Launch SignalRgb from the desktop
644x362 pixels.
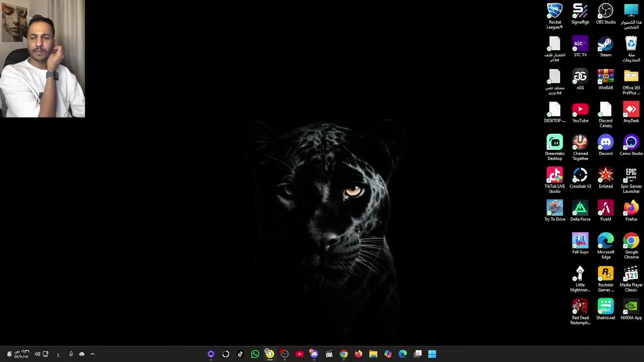click(580, 14)
